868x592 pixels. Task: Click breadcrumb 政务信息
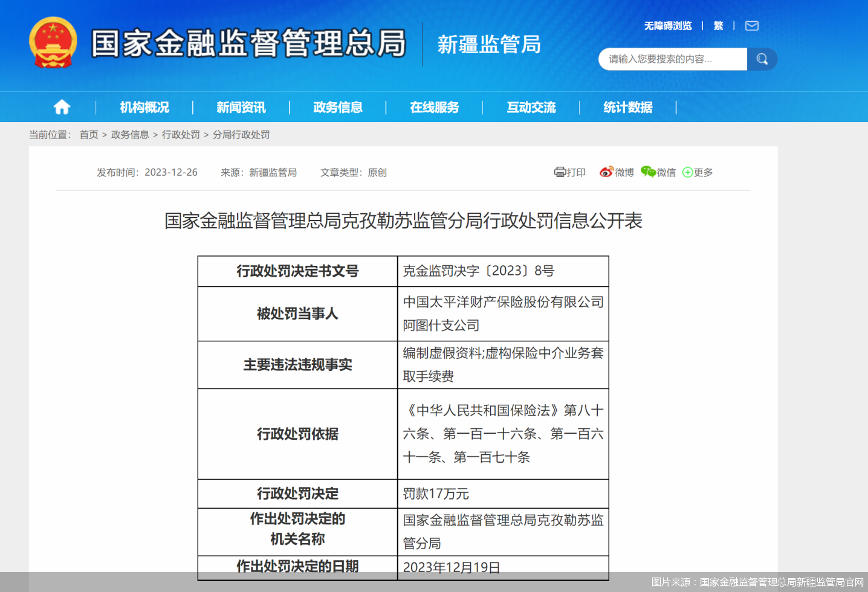click(x=130, y=135)
